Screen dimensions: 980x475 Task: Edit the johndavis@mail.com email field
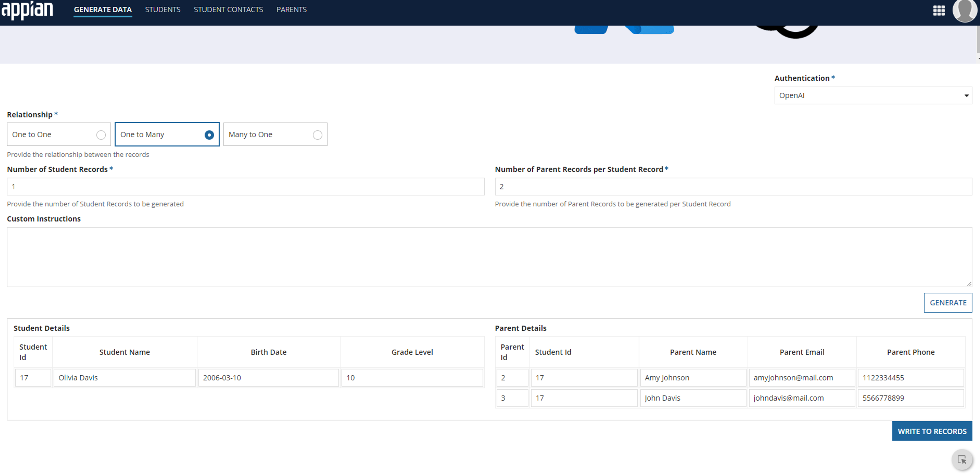click(802, 398)
